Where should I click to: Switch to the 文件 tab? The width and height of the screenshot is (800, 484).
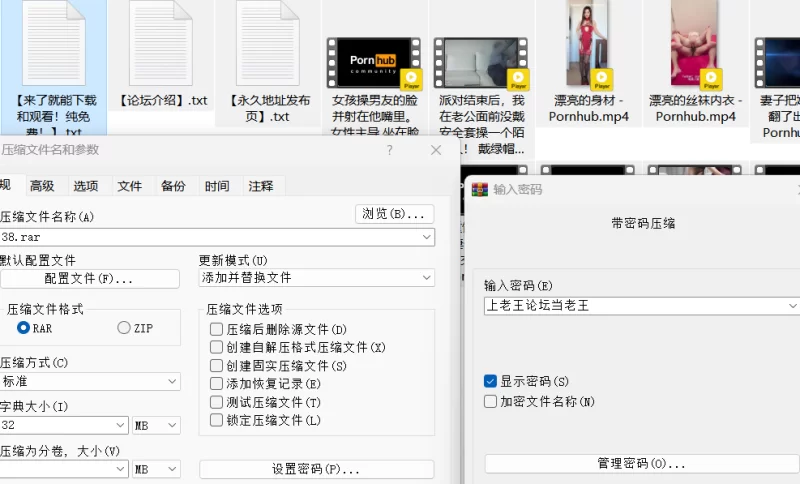(130, 186)
